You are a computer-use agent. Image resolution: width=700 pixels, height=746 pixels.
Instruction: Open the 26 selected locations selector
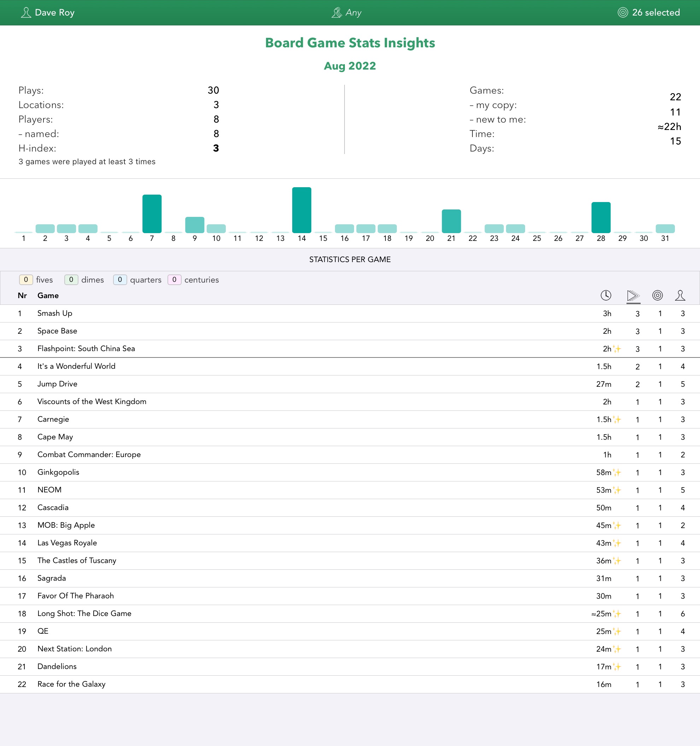pos(655,13)
